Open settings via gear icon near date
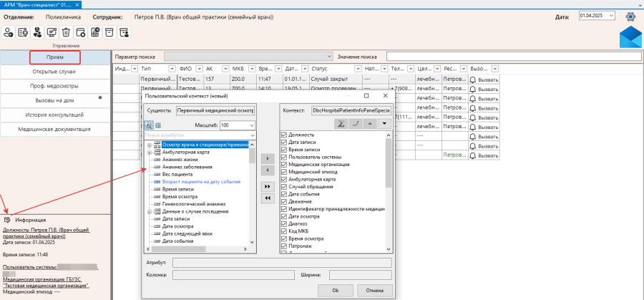Screen dimensions: 644x300 (x=630, y=16)
